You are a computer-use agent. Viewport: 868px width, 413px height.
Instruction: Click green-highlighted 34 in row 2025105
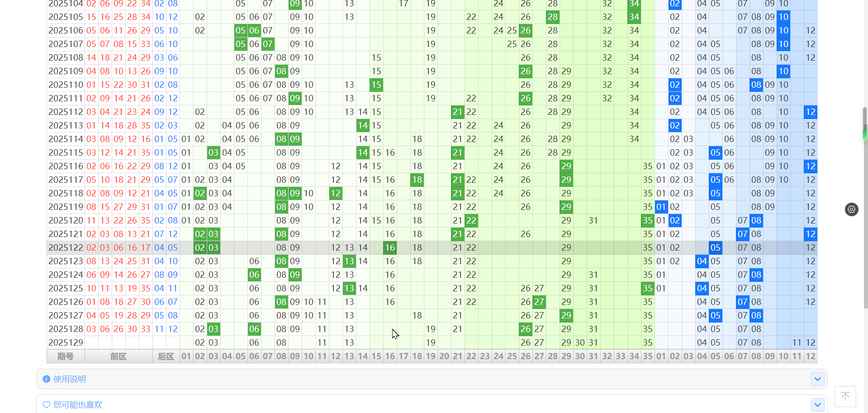(634, 17)
